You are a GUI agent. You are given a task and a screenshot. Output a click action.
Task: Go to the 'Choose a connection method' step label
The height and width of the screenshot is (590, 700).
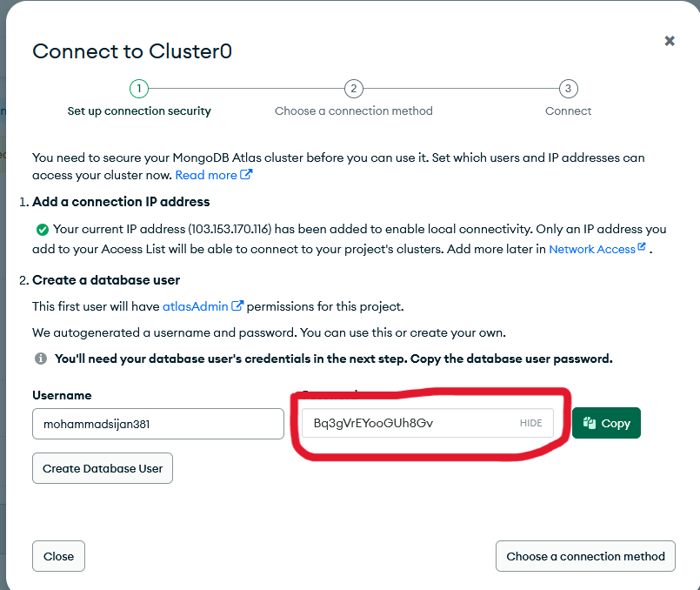coord(353,111)
